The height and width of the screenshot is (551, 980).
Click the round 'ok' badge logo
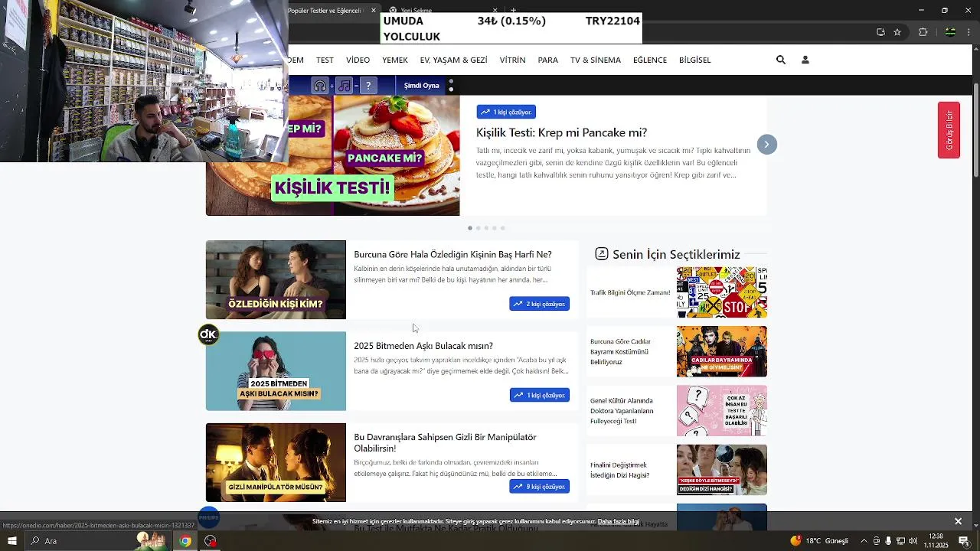click(208, 334)
